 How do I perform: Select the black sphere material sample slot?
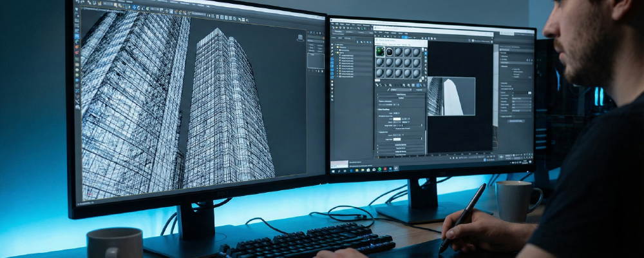pyautogui.click(x=389, y=52)
